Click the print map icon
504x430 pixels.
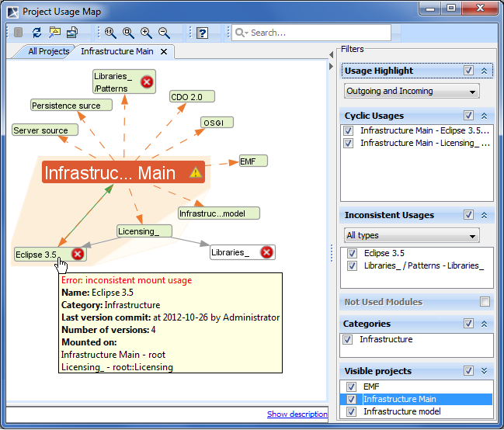click(72, 33)
